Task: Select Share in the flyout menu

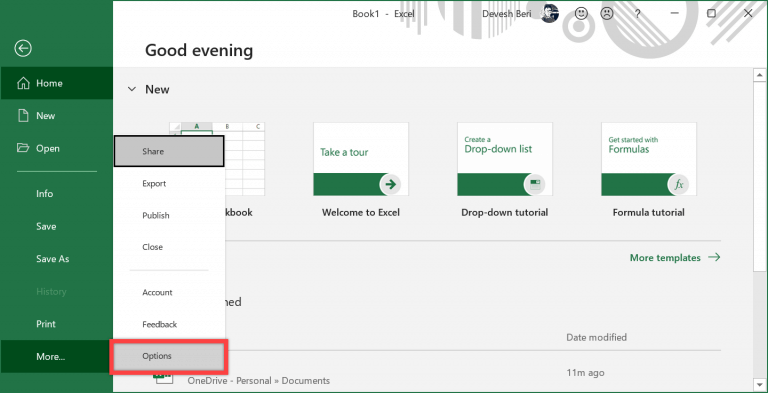Action: pyautogui.click(x=169, y=151)
